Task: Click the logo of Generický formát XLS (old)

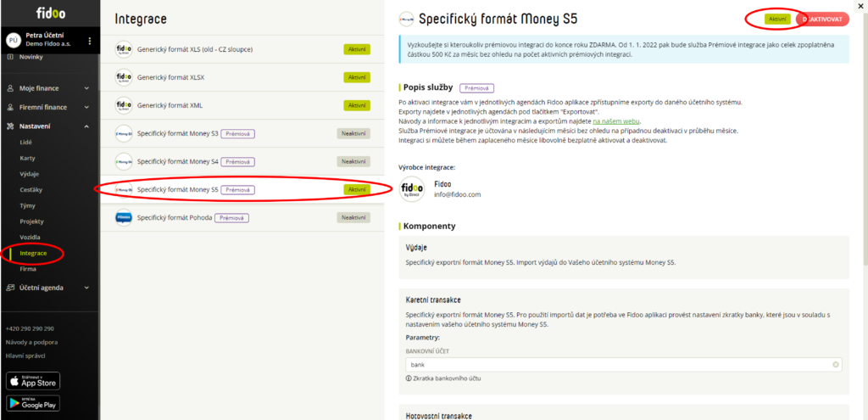Action: coord(124,49)
